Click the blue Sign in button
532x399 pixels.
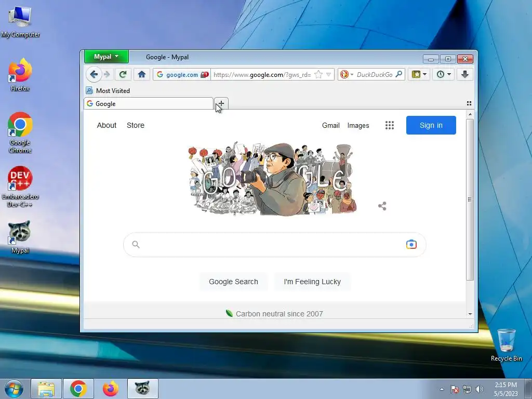(x=431, y=125)
